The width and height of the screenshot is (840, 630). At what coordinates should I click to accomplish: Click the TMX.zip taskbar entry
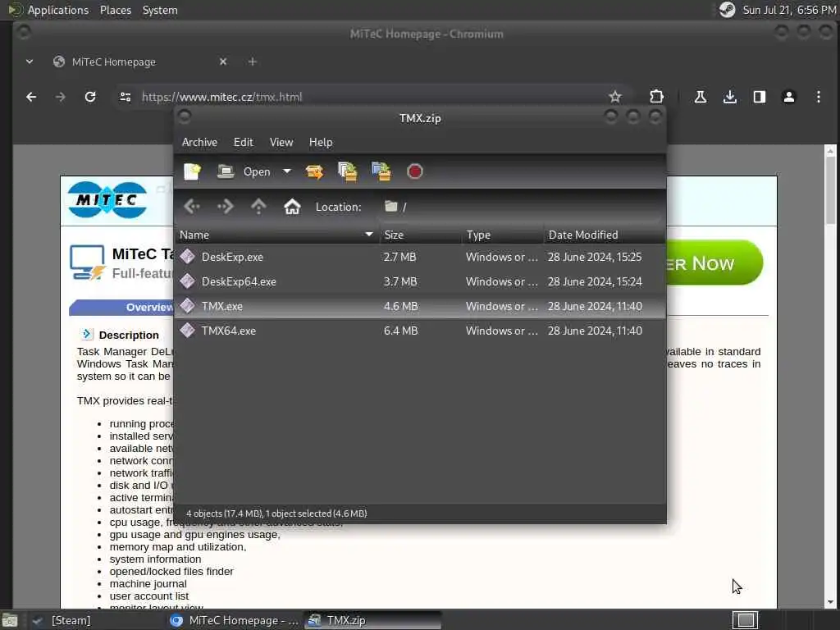click(373, 620)
